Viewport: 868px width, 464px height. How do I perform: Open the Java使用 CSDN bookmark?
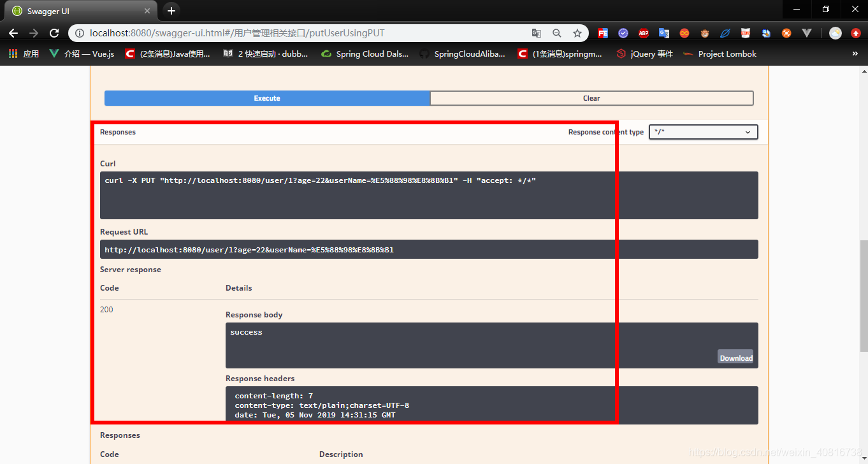(168, 54)
